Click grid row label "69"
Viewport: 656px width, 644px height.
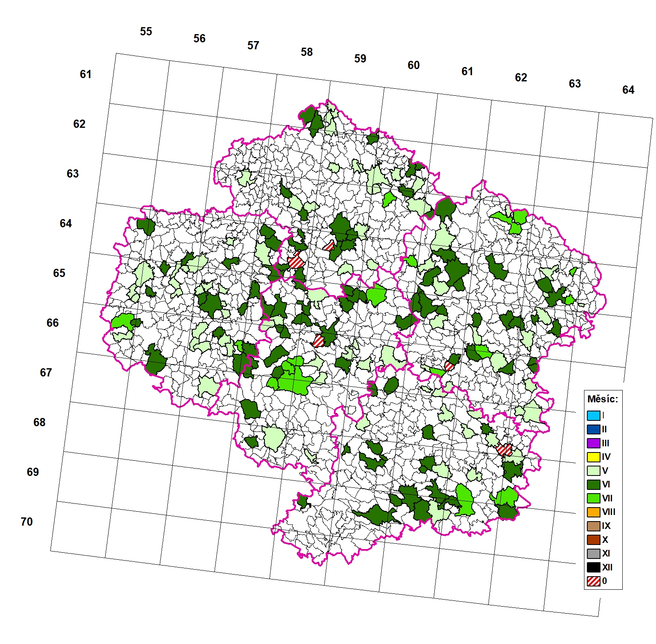click(x=33, y=472)
